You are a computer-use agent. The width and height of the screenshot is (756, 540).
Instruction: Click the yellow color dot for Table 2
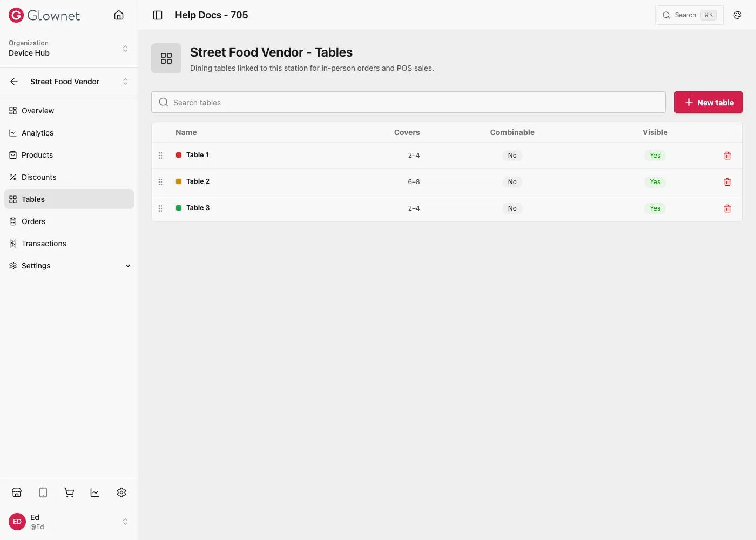coord(179,181)
